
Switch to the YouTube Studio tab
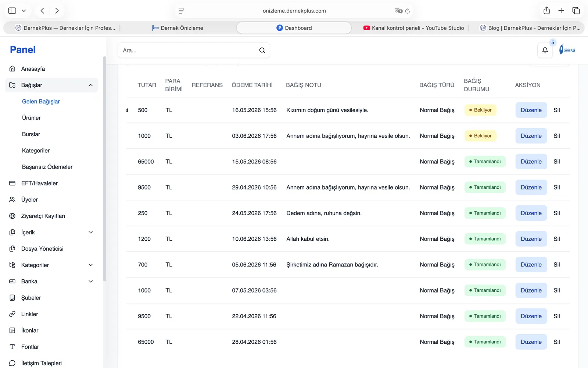[413, 28]
